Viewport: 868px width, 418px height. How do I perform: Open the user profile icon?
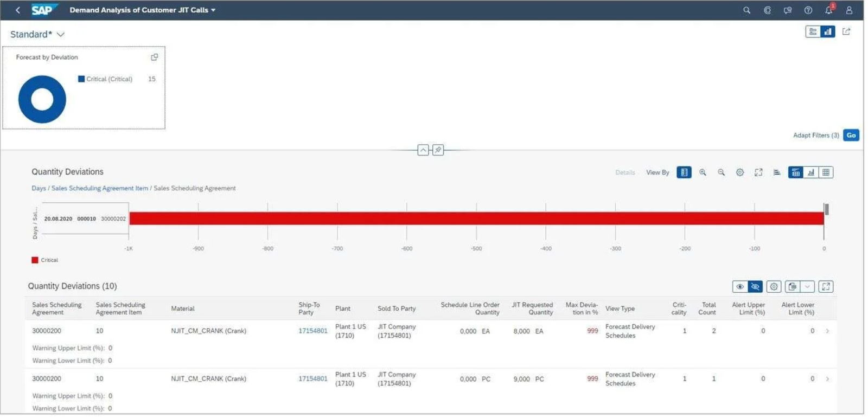(x=849, y=10)
